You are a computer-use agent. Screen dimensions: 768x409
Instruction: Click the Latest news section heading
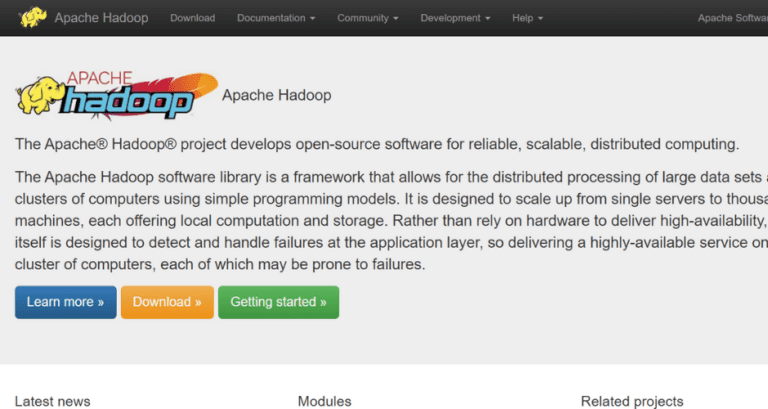pos(53,401)
